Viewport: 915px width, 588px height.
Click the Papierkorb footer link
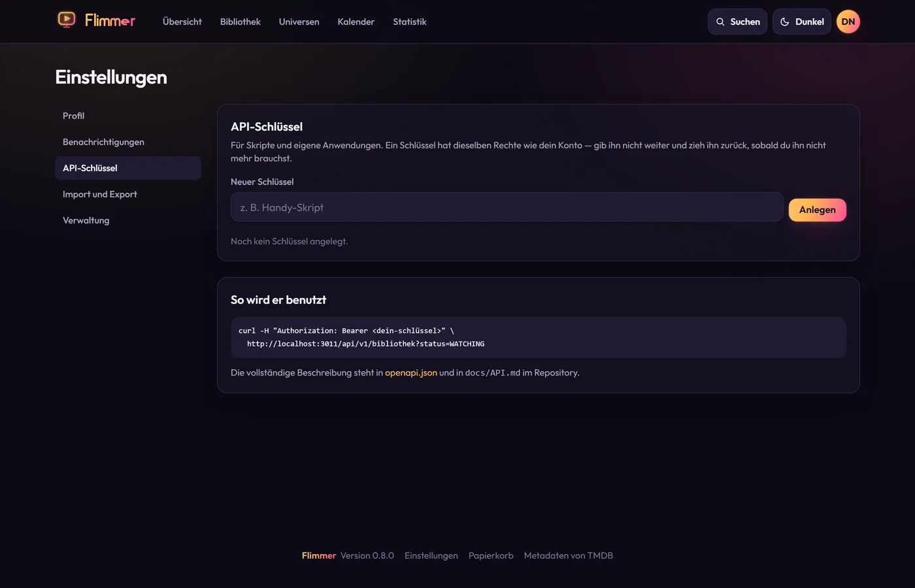(491, 555)
